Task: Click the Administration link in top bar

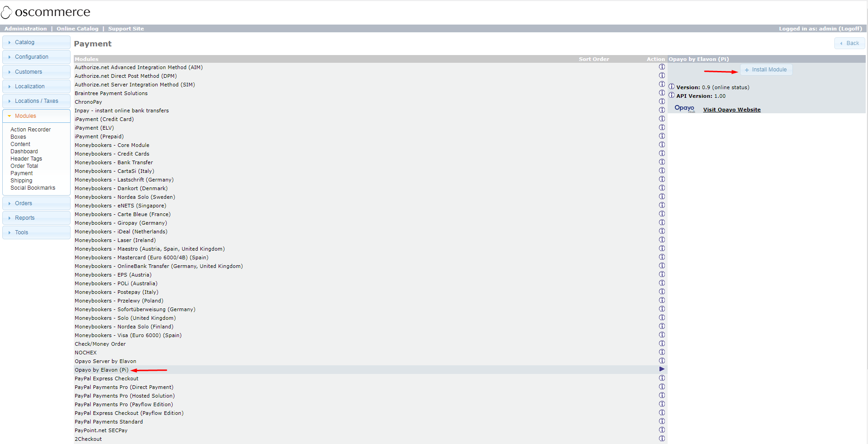Action: [x=26, y=29]
